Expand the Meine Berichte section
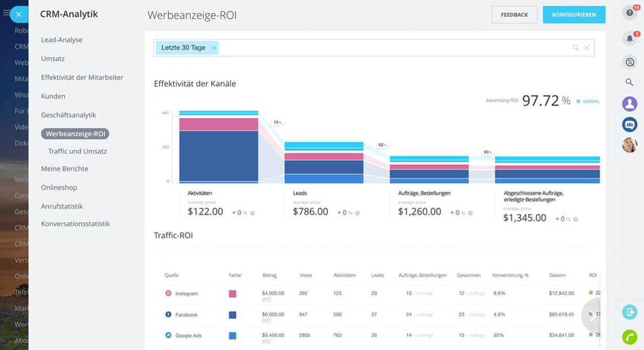 [64, 169]
